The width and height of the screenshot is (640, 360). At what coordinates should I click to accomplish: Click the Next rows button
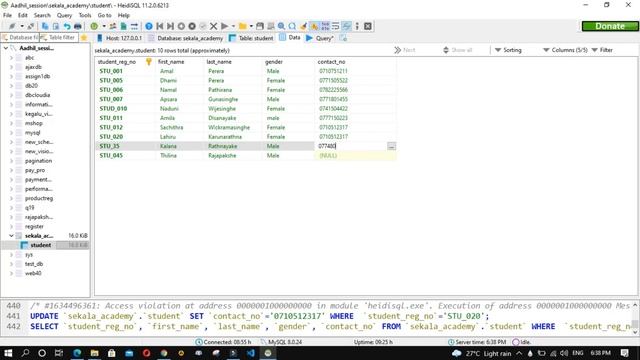(x=404, y=50)
